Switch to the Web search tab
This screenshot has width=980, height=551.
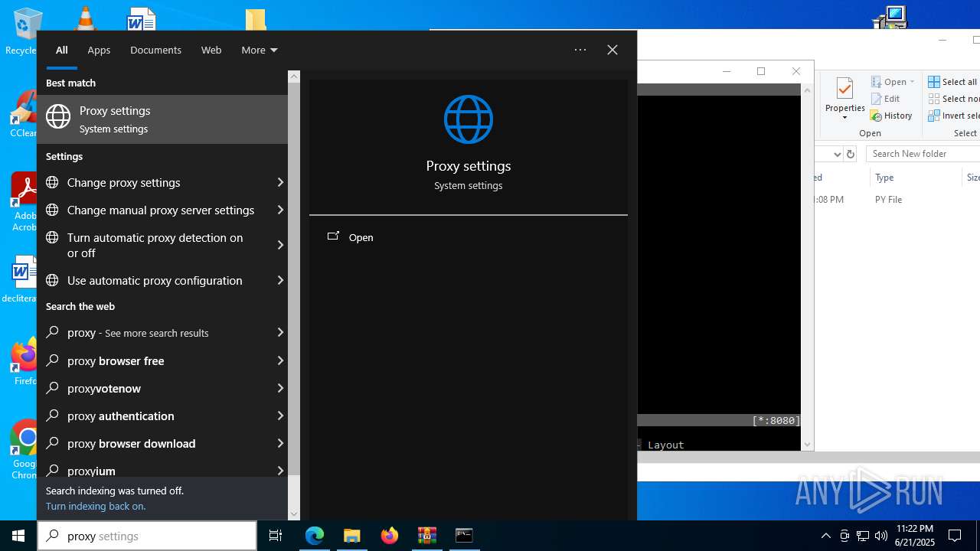click(211, 50)
